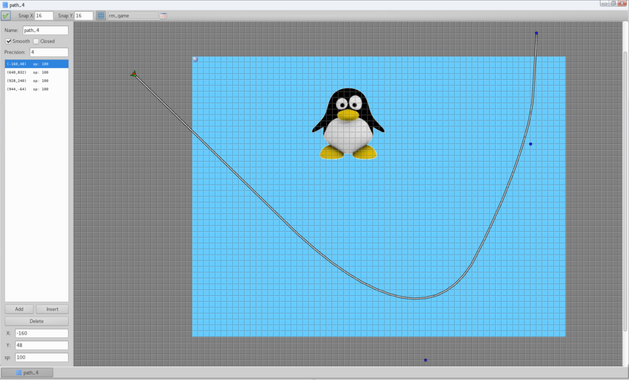Switch to path_4 tab at bottom
Image resolution: width=629 pixels, height=380 pixels.
pos(27,372)
